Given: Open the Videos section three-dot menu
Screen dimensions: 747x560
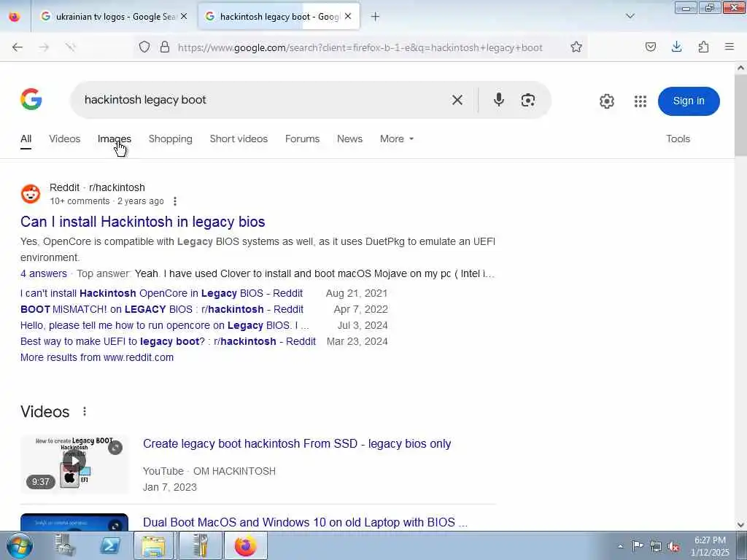Looking at the screenshot, I should click(x=85, y=411).
